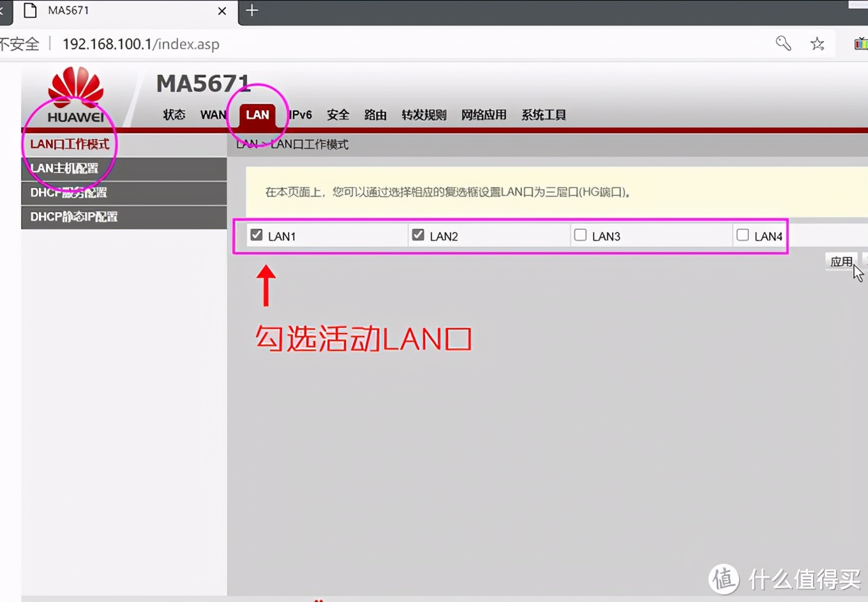Click the breadcrumb LAN > LAN口工作模式
Viewport: 868px width, 602px height.
(292, 144)
